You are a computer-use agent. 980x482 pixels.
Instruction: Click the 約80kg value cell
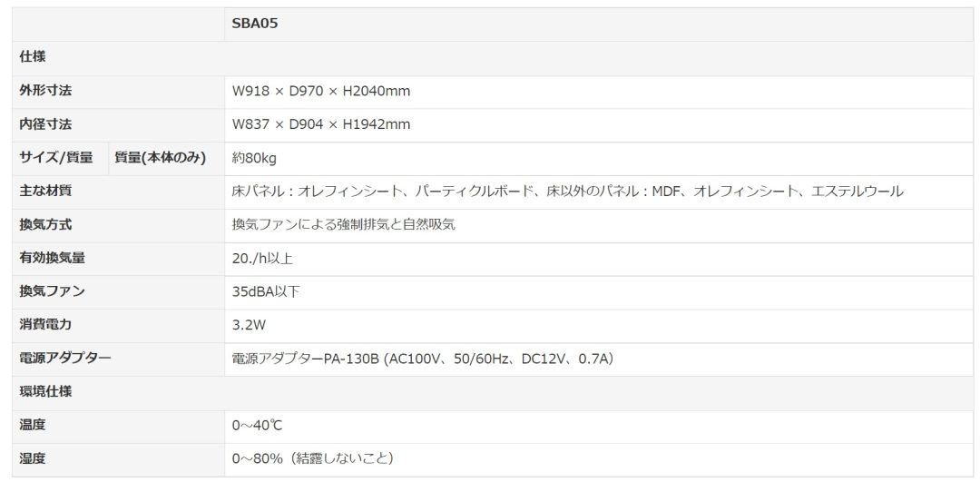pyautogui.click(x=255, y=158)
